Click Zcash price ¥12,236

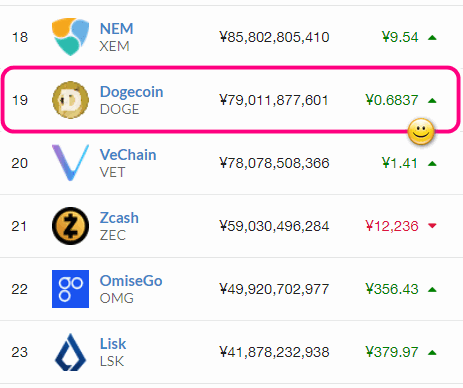(x=392, y=226)
